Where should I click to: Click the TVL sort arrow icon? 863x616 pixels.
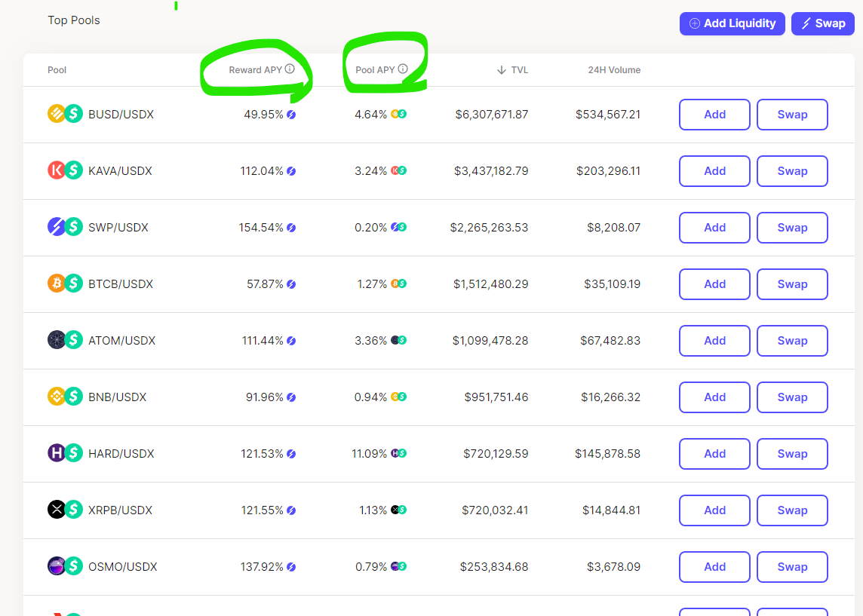tap(502, 70)
